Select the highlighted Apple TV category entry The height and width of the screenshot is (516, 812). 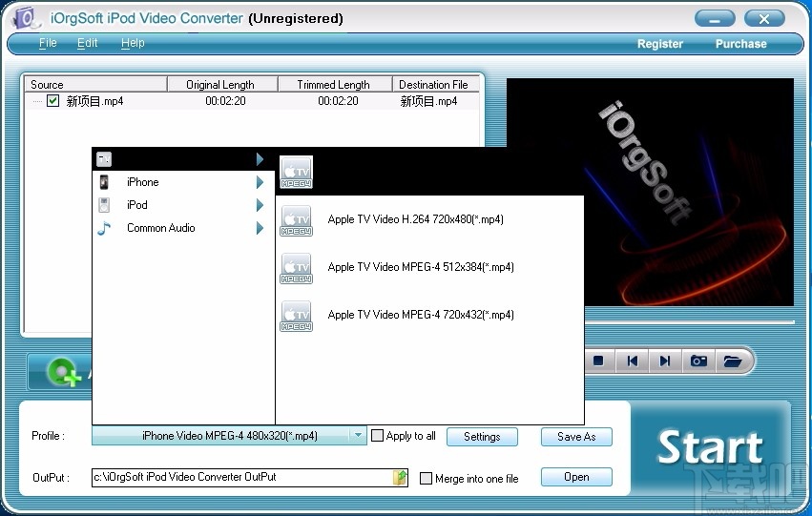[183, 159]
